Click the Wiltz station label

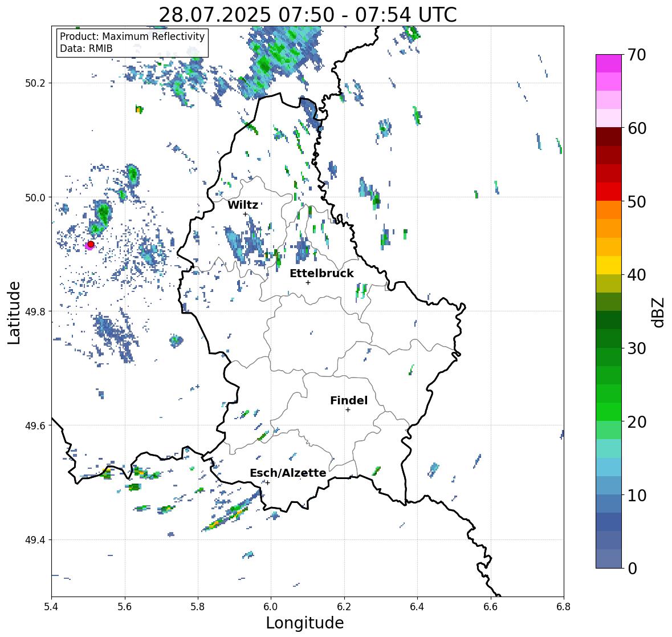tap(243, 205)
